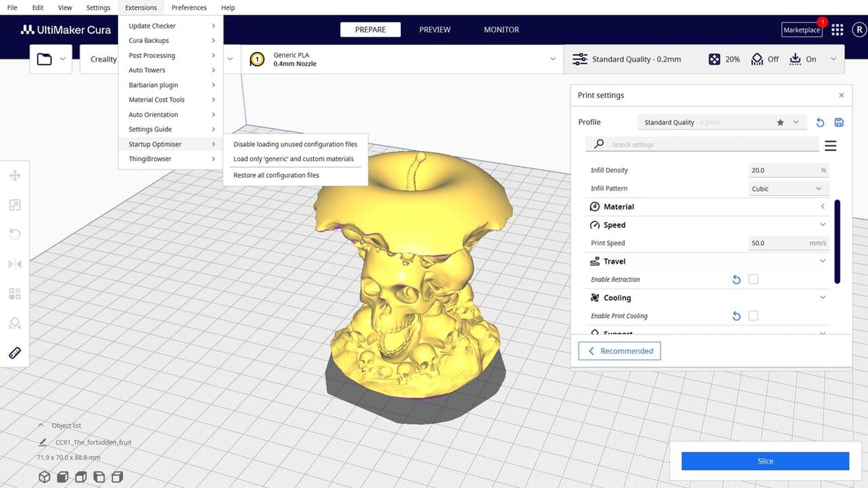The image size is (868, 488).
Task: Save the profile with the floppy disk icon
Action: [x=839, y=123]
